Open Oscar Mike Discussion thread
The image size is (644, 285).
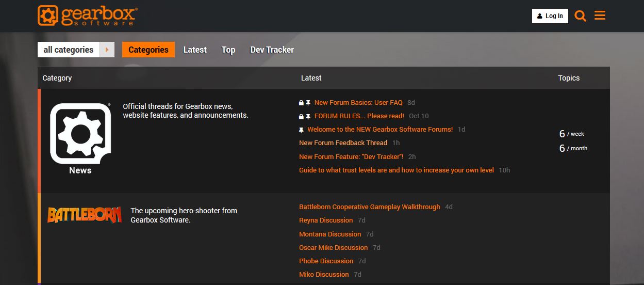[334, 247]
